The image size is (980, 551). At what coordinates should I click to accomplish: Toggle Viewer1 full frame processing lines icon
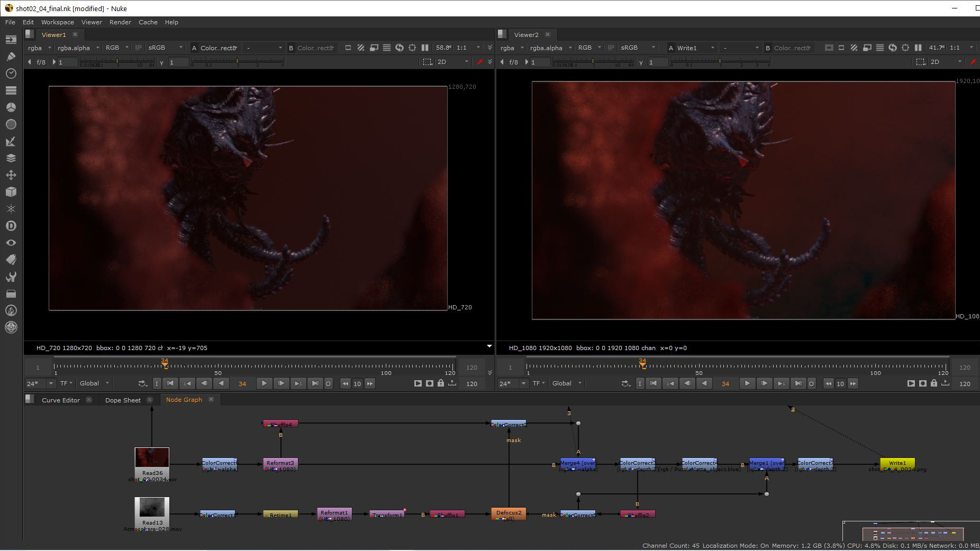[387, 48]
